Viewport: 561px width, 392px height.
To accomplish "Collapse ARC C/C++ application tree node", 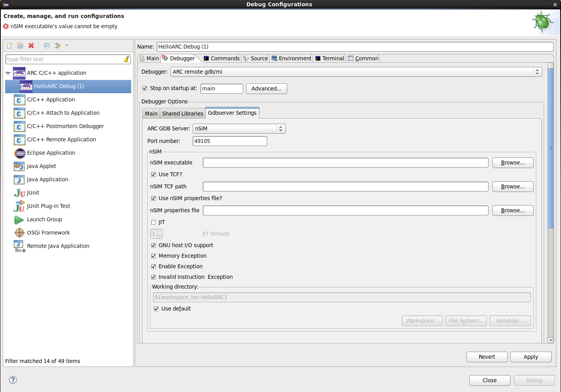I will pos(8,73).
